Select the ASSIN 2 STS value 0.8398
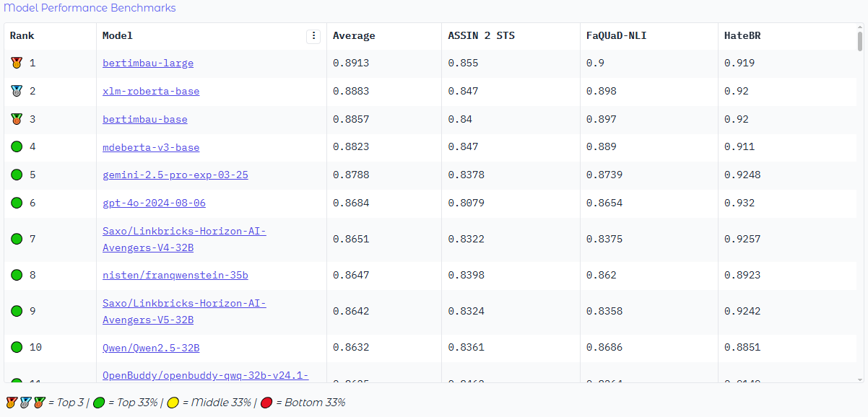The width and height of the screenshot is (868, 417). point(466,275)
